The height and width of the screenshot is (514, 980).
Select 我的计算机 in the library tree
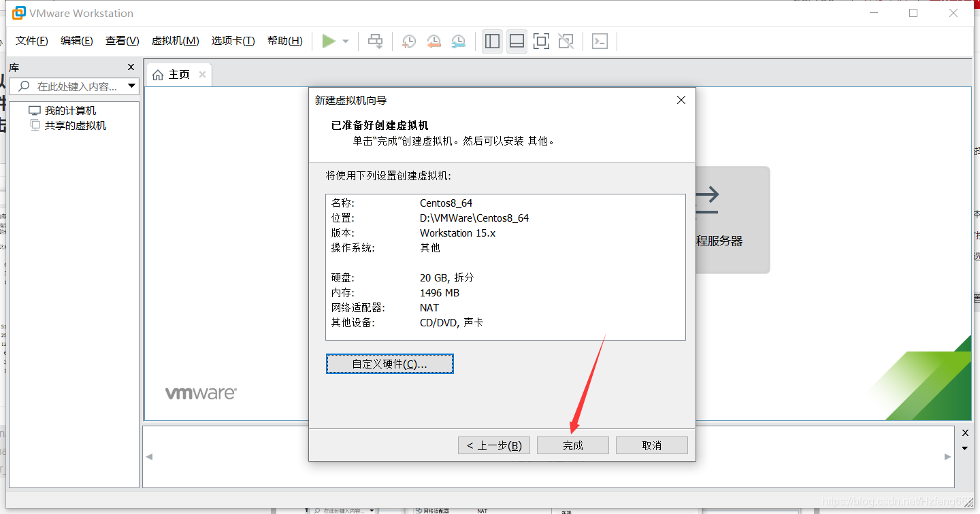point(70,111)
